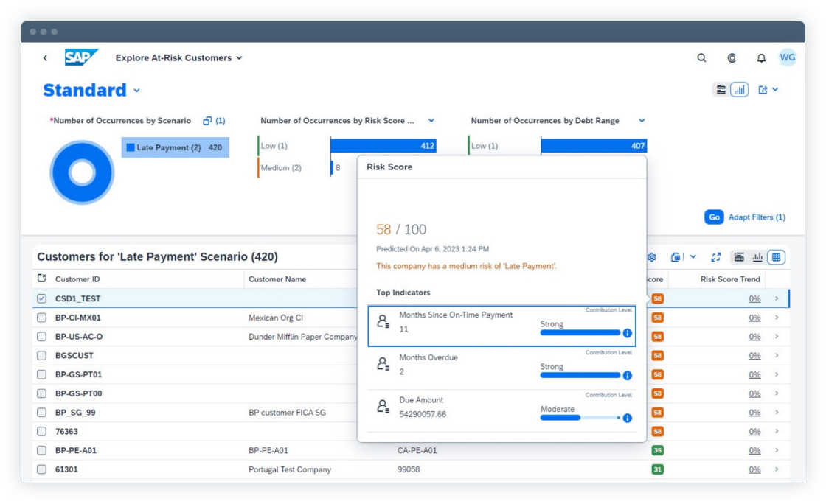Open value help icon next to (1)
This screenshot has width=826, height=504.
(207, 121)
